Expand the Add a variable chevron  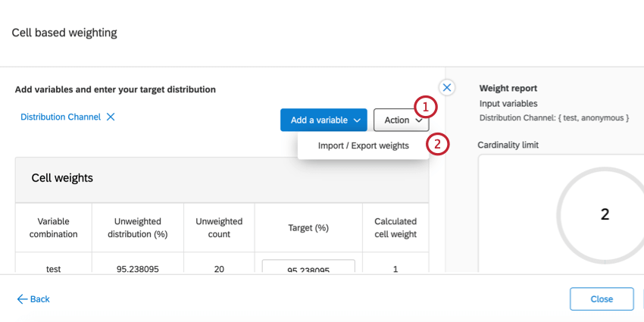pos(357,120)
